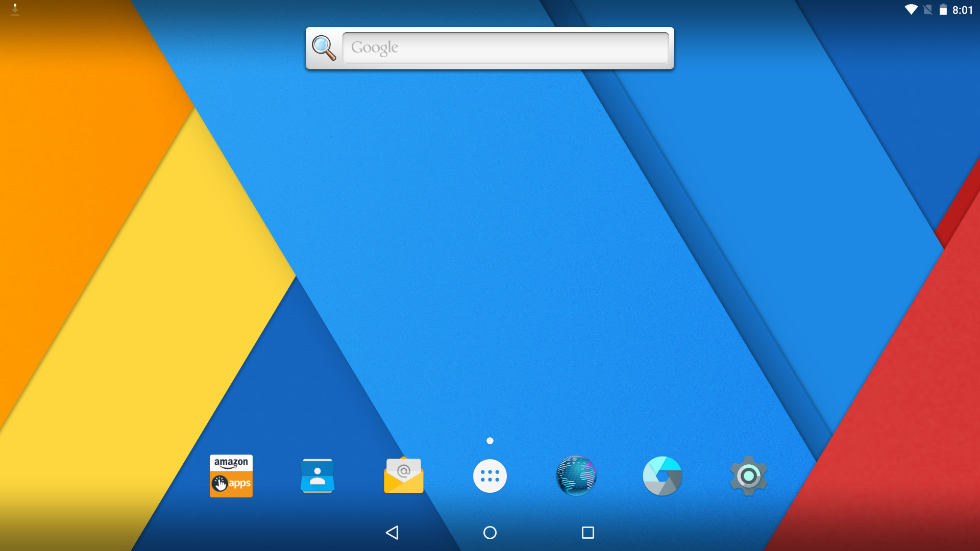Focus the Google search field
The height and width of the screenshot is (551, 980).
(x=506, y=48)
